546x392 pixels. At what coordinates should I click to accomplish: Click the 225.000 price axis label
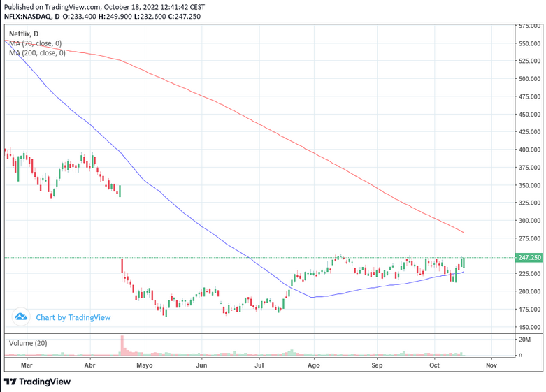(x=529, y=274)
